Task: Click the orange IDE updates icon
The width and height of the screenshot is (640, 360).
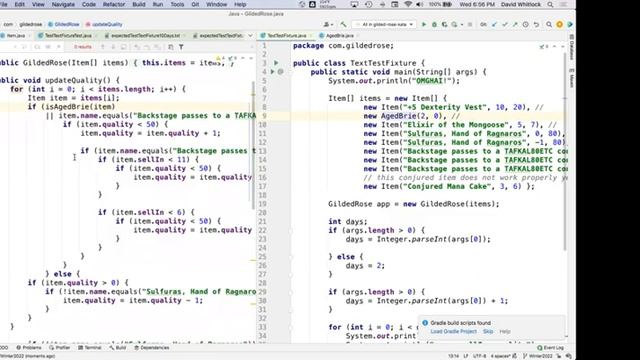Action: 560,24
